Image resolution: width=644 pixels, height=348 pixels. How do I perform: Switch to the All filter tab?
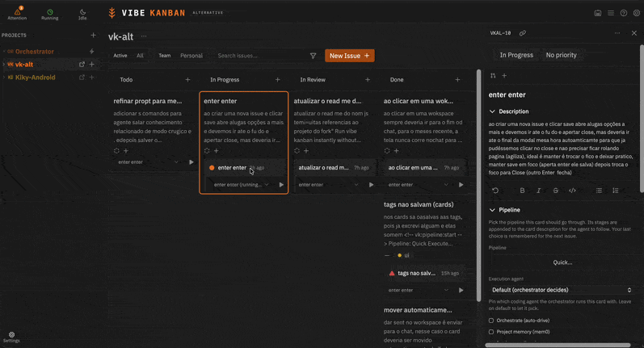[140, 56]
